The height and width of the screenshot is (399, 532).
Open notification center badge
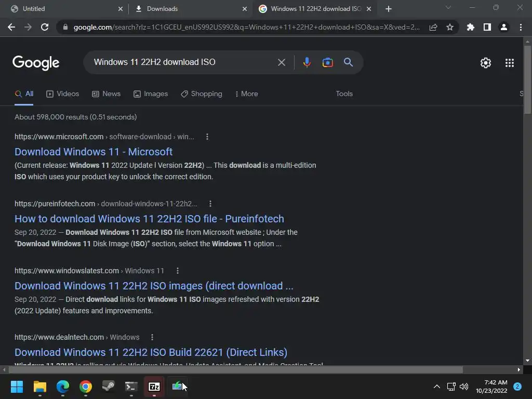517,387
